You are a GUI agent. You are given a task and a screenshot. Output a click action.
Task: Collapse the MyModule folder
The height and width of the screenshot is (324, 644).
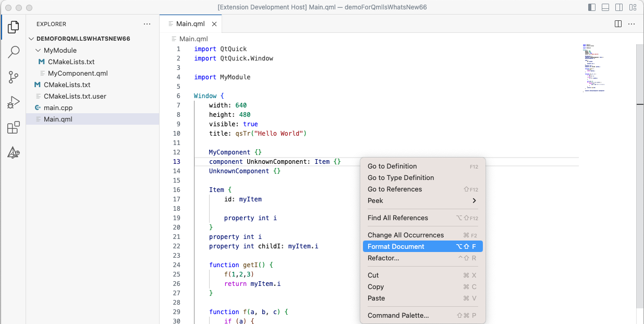[x=37, y=50]
